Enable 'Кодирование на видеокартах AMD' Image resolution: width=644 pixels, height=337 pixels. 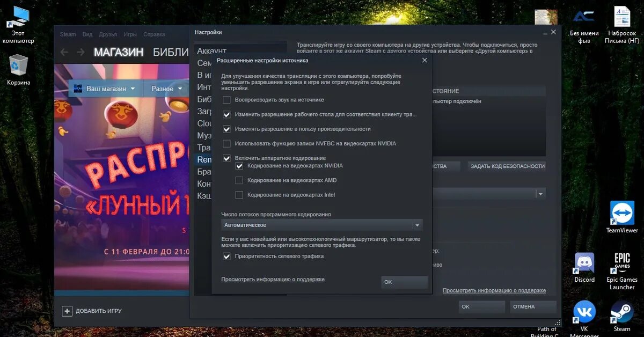point(239,180)
